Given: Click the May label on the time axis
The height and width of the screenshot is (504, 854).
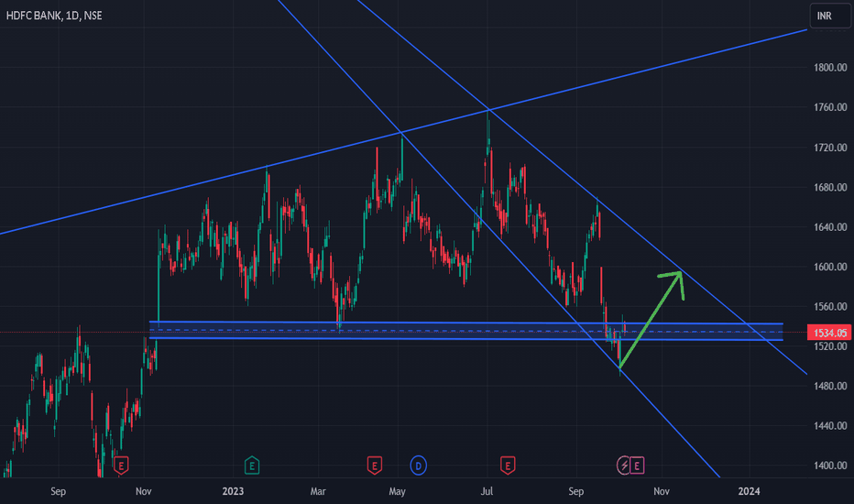Looking at the screenshot, I should (397, 491).
